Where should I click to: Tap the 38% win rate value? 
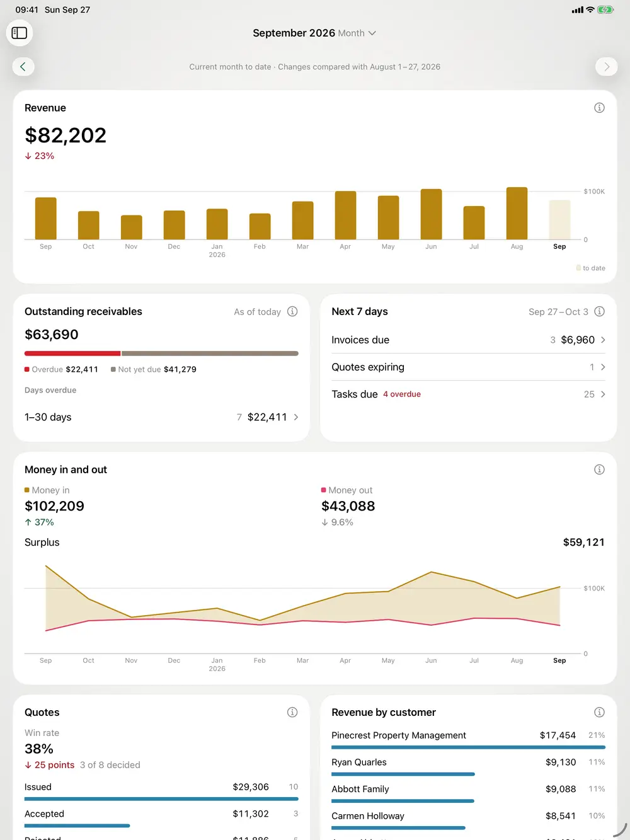[39, 749]
